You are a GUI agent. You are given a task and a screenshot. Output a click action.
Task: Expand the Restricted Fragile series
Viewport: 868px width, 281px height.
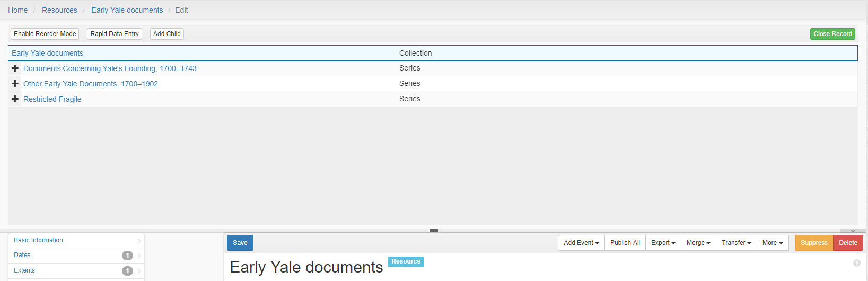tap(15, 99)
